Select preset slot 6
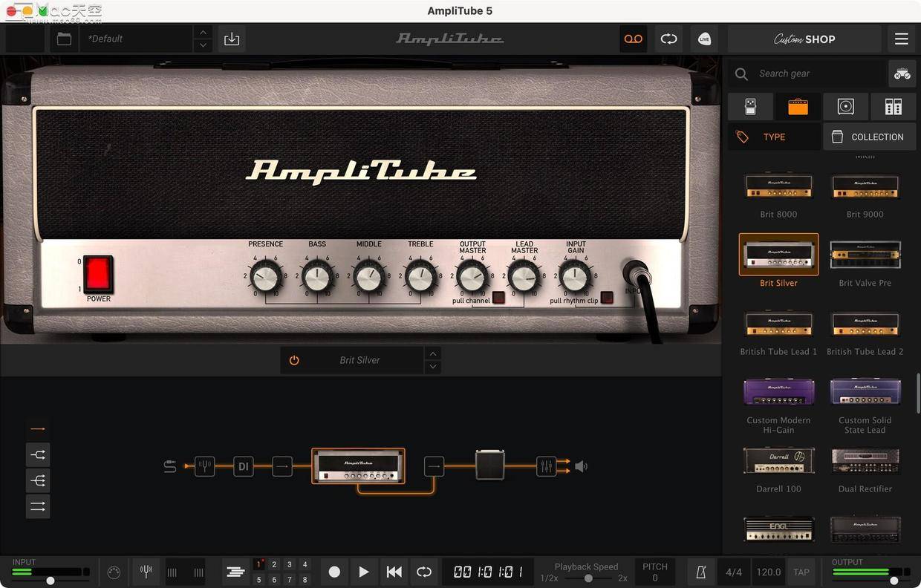Viewport: 921px width, 588px height. 274,580
